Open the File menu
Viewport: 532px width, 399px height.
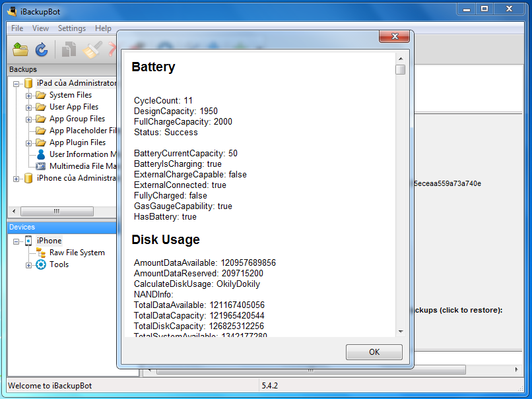click(x=17, y=28)
